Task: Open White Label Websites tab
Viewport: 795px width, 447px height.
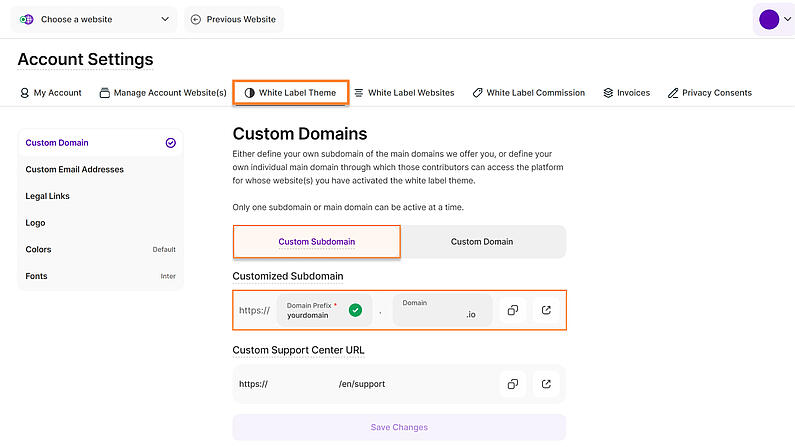Action: pos(405,93)
